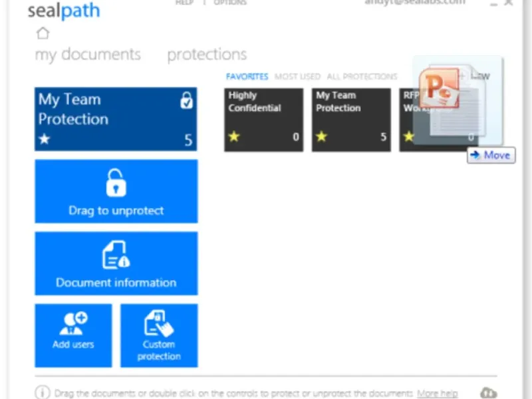Open the More help link

(x=438, y=394)
